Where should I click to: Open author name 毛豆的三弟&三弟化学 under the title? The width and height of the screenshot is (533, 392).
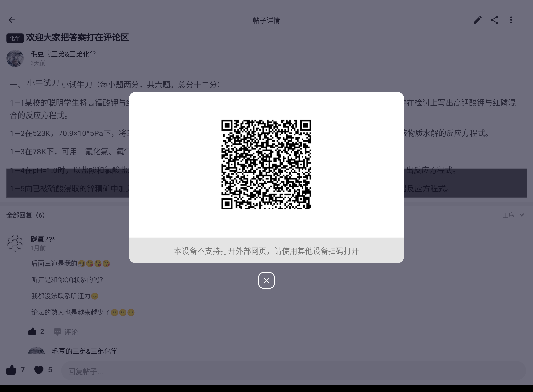(x=63, y=54)
